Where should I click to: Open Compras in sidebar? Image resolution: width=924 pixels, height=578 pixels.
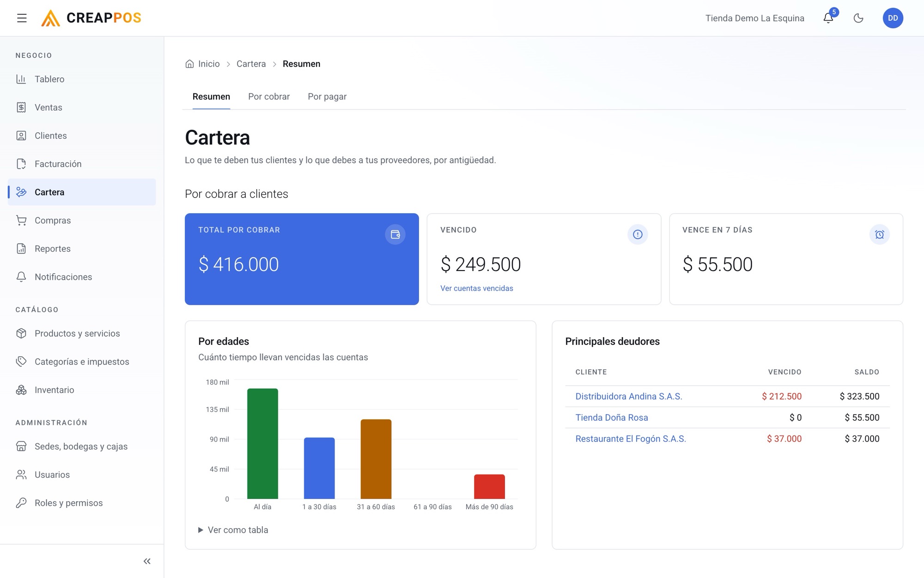tap(82, 220)
